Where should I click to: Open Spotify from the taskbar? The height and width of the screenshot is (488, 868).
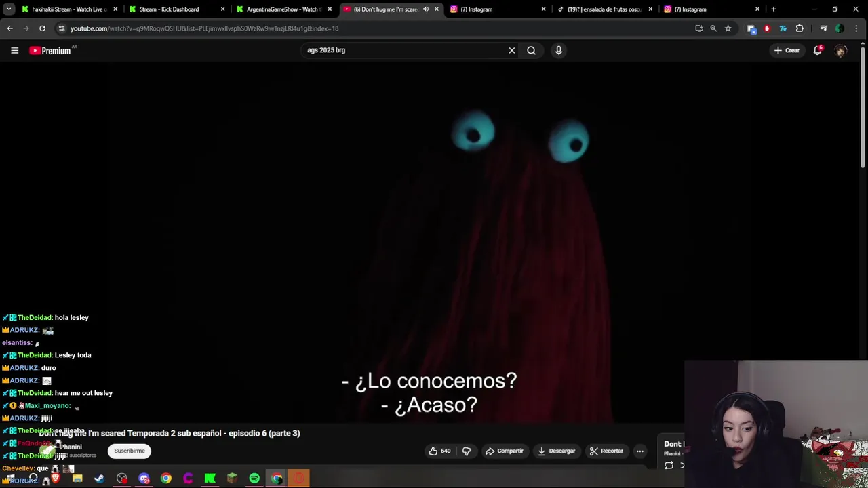pyautogui.click(x=254, y=479)
